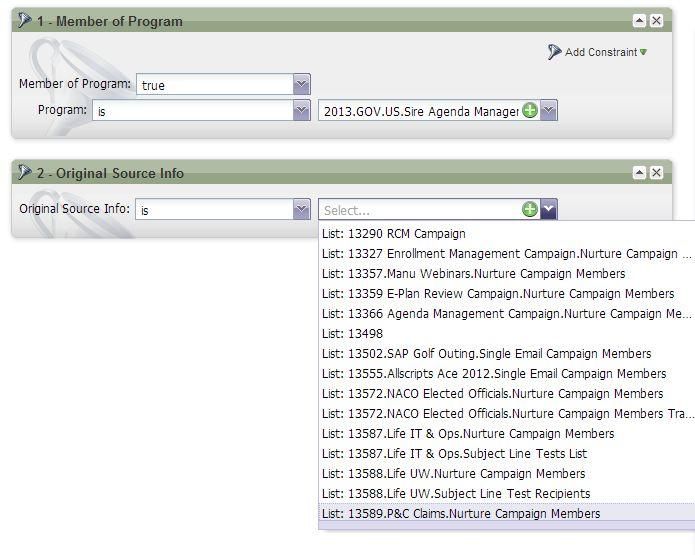
Task: Click the green plus icon beside Sire Agenda Manager
Action: [x=530, y=111]
